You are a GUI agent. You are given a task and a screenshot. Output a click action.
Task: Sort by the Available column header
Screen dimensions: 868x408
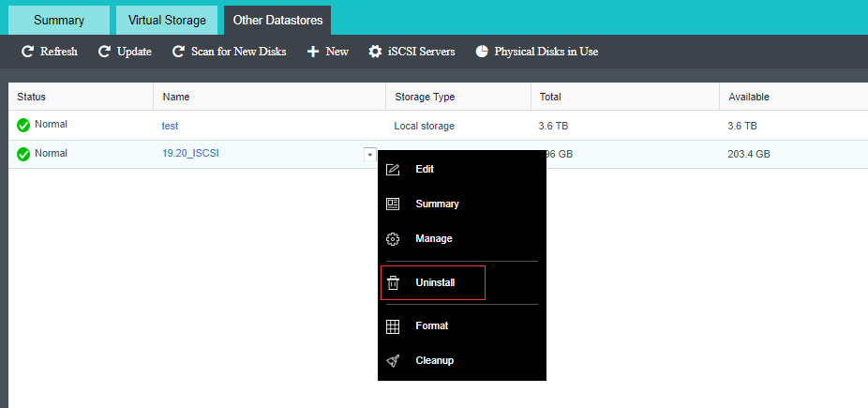point(748,97)
